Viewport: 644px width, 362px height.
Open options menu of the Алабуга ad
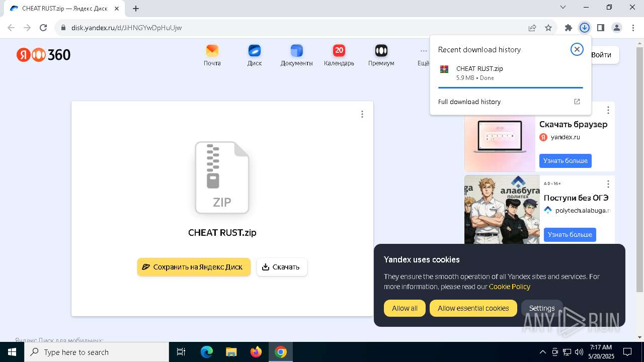coord(608,184)
